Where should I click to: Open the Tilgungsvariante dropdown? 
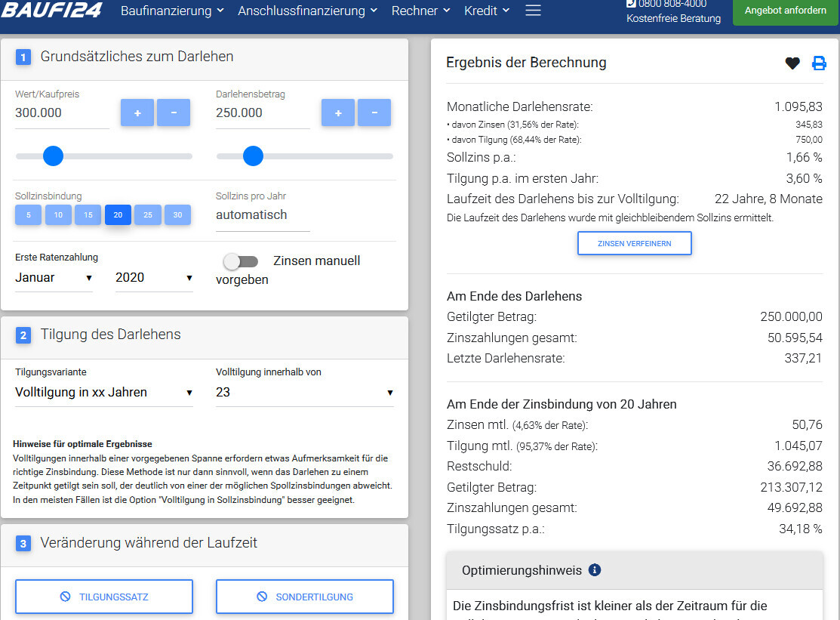point(103,393)
